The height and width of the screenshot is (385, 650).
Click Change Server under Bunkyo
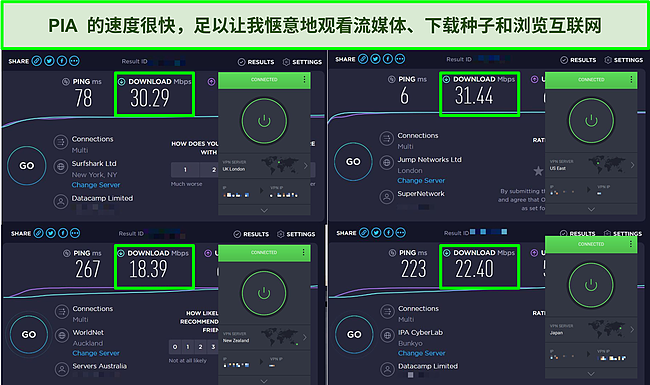(x=422, y=353)
